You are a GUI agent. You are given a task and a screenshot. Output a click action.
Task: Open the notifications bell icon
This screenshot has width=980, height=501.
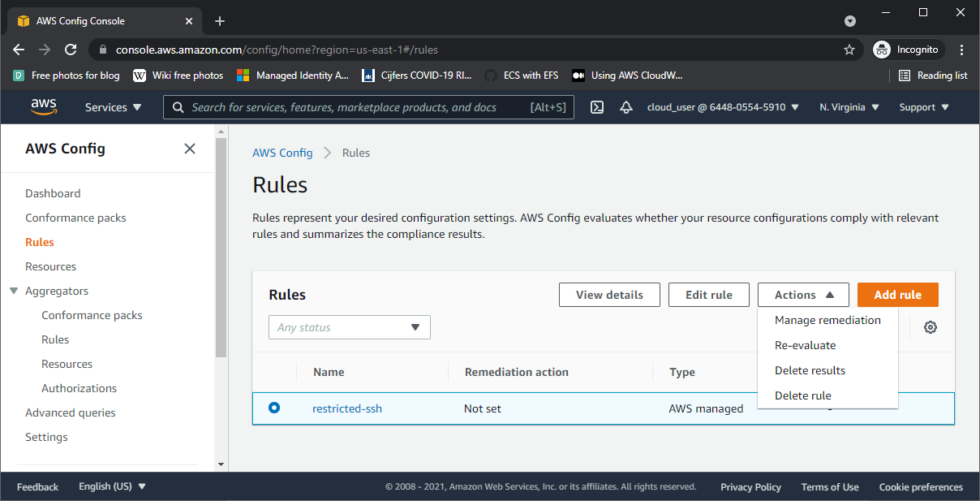[625, 107]
